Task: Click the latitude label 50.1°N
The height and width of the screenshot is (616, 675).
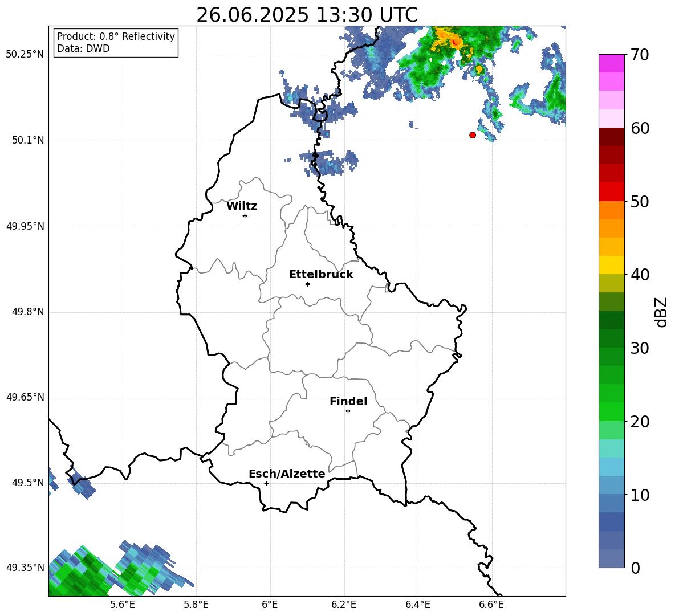Action: (x=28, y=141)
